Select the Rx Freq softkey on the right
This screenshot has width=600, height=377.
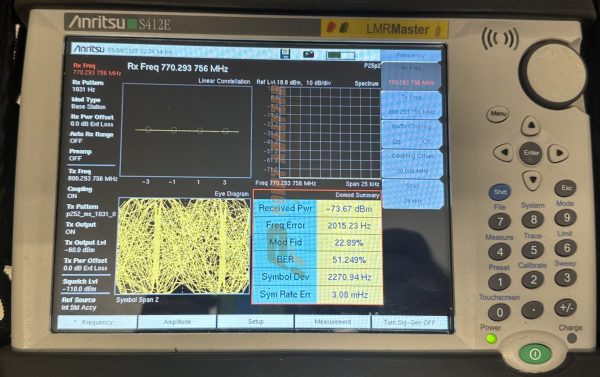412,75
